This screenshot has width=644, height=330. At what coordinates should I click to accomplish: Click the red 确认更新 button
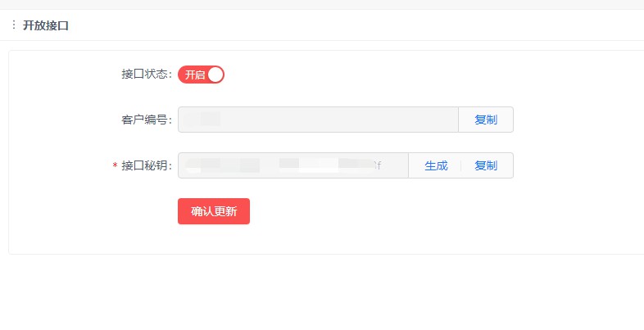click(x=214, y=211)
